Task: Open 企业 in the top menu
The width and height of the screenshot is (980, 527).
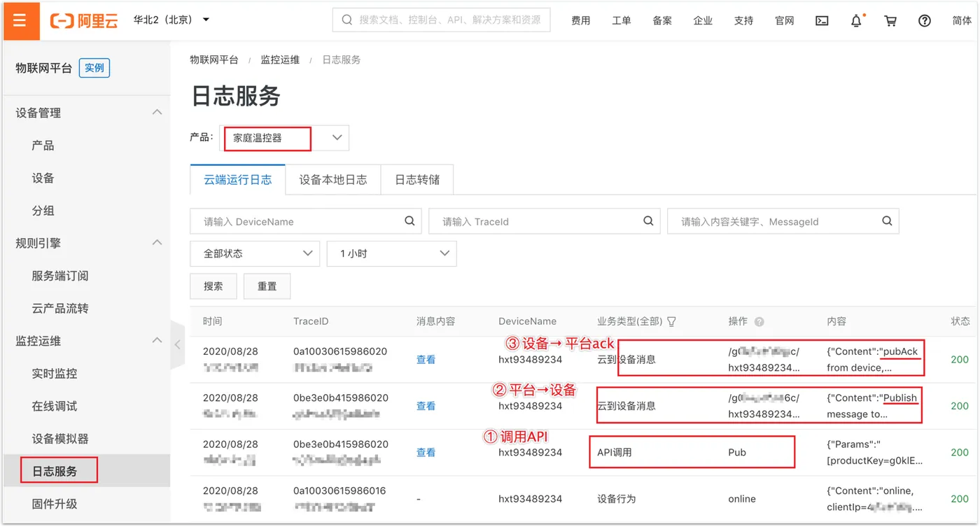Action: [703, 21]
